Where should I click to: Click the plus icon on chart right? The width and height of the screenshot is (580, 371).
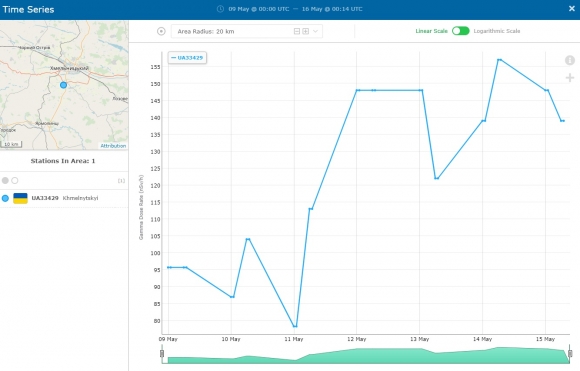[x=570, y=78]
